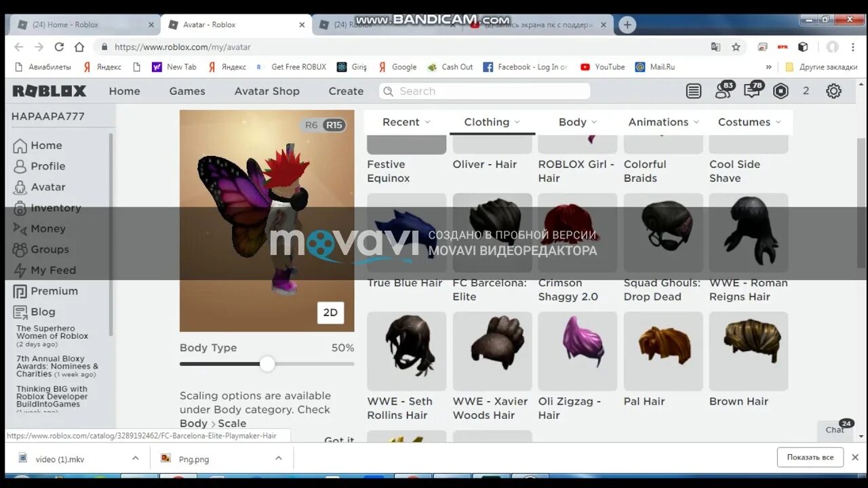Reload the page with the refresh icon
The image size is (868, 488).
point(59,47)
